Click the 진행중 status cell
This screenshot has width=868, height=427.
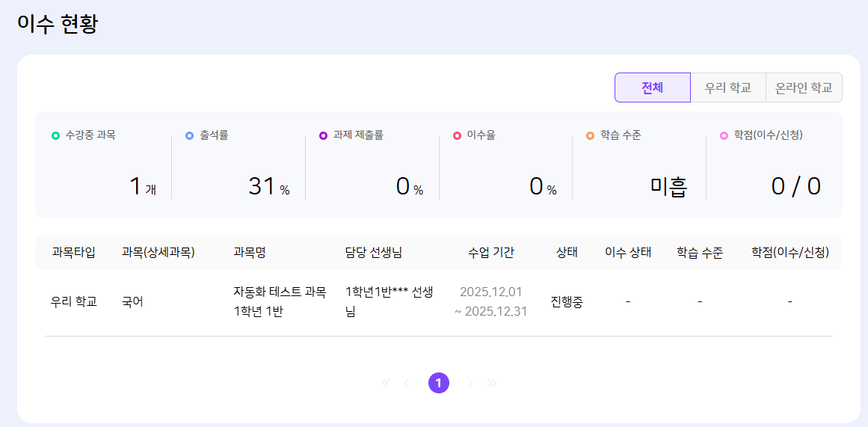coord(567,302)
